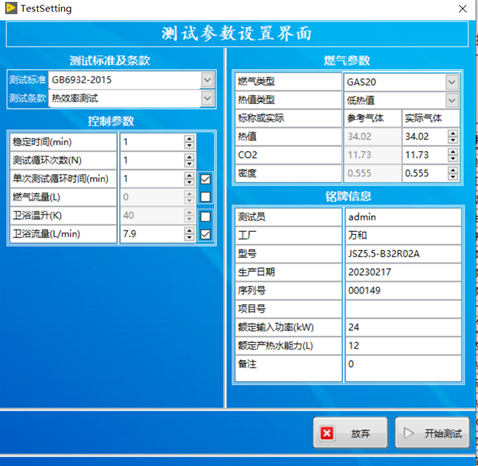Click the empty 项目号 field

403,309
